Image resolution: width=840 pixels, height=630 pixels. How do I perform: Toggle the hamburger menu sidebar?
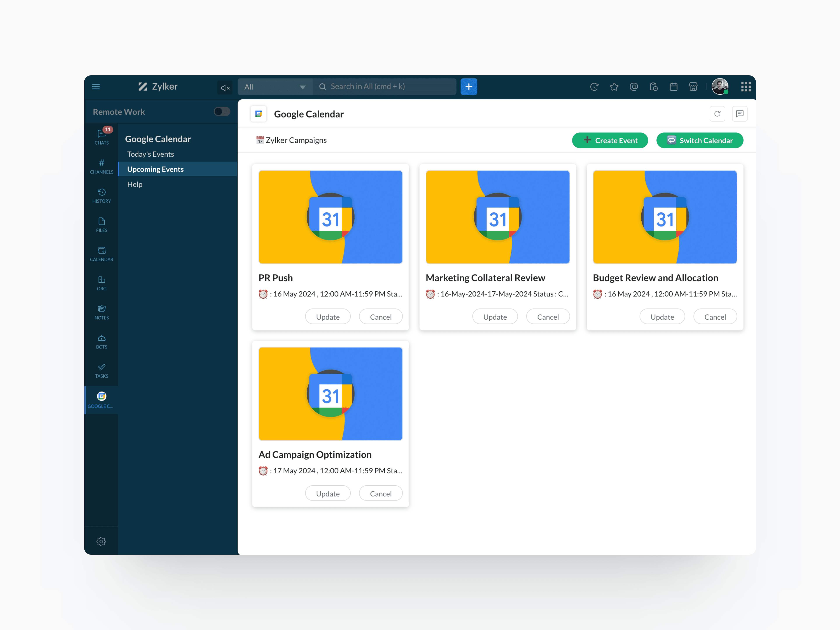[x=96, y=87]
